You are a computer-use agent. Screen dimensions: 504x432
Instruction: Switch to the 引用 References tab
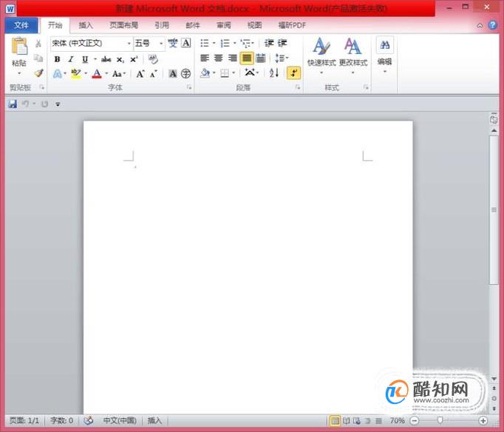tap(162, 25)
